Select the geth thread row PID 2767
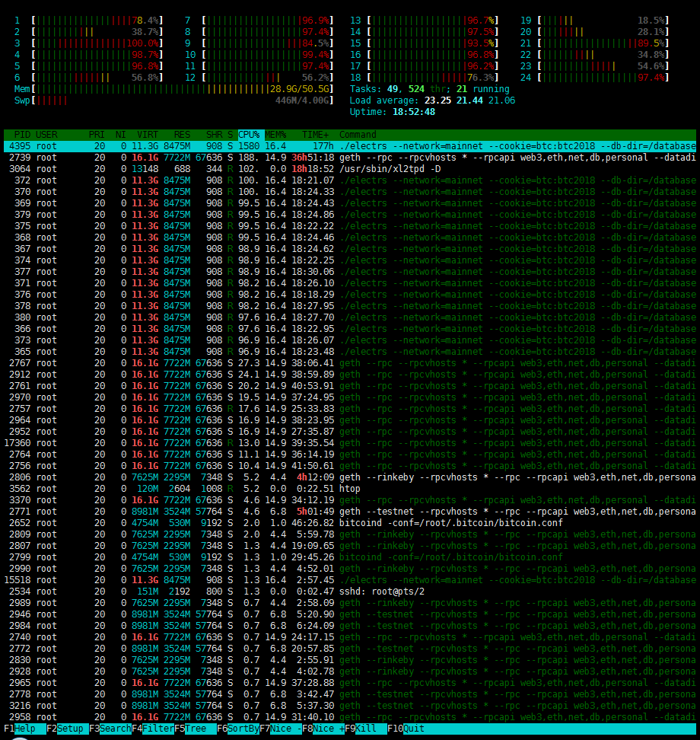 tap(349, 363)
